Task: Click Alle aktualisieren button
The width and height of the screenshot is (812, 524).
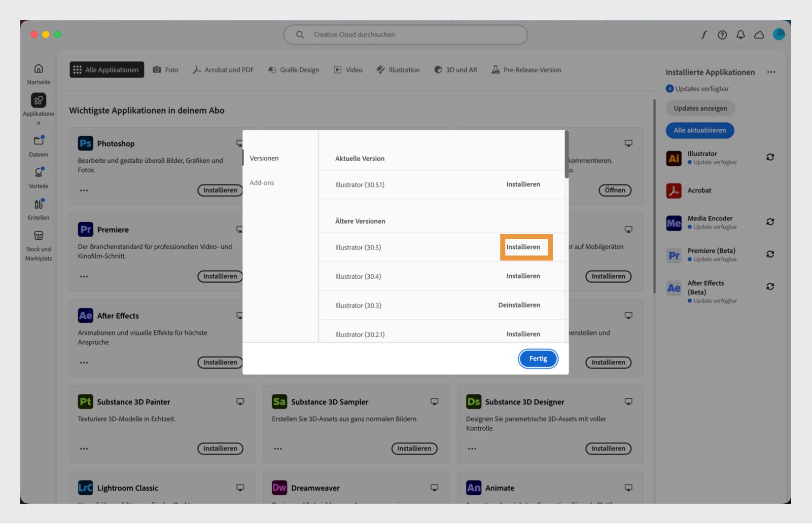Action: [x=699, y=130]
